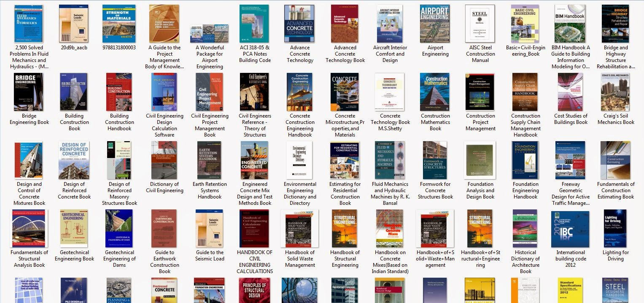This screenshot has width=644, height=303.
Task: Select the Advance Concrete Technology book cover
Action: pyautogui.click(x=299, y=24)
